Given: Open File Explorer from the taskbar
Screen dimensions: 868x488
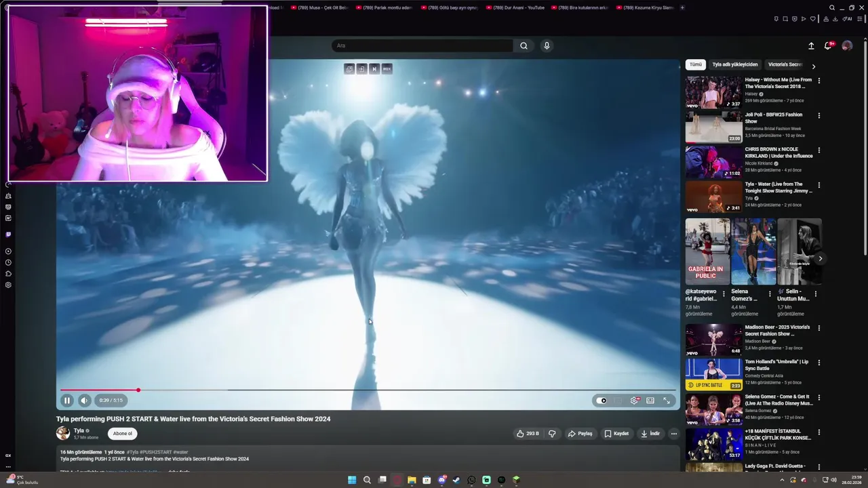Looking at the screenshot, I should [412, 480].
